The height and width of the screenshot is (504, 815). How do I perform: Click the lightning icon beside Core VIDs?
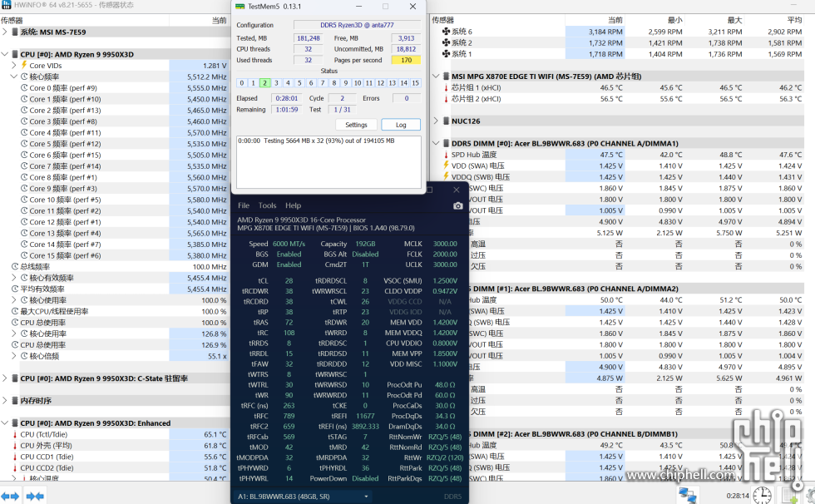click(24, 65)
